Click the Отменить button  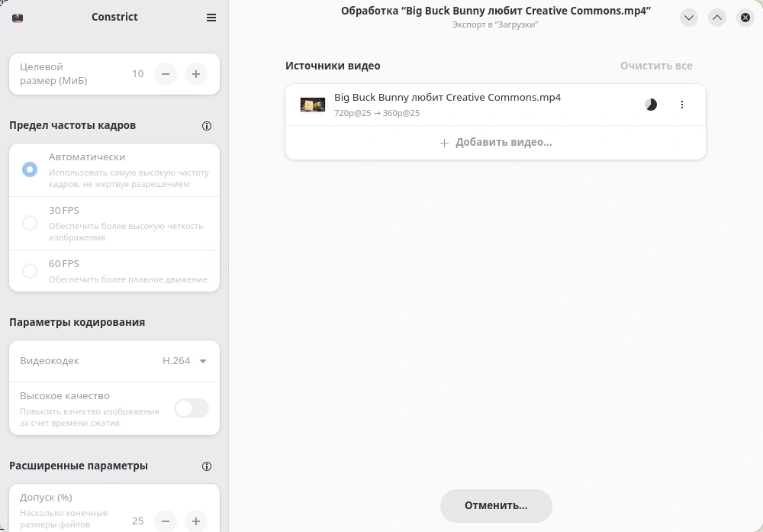point(496,505)
